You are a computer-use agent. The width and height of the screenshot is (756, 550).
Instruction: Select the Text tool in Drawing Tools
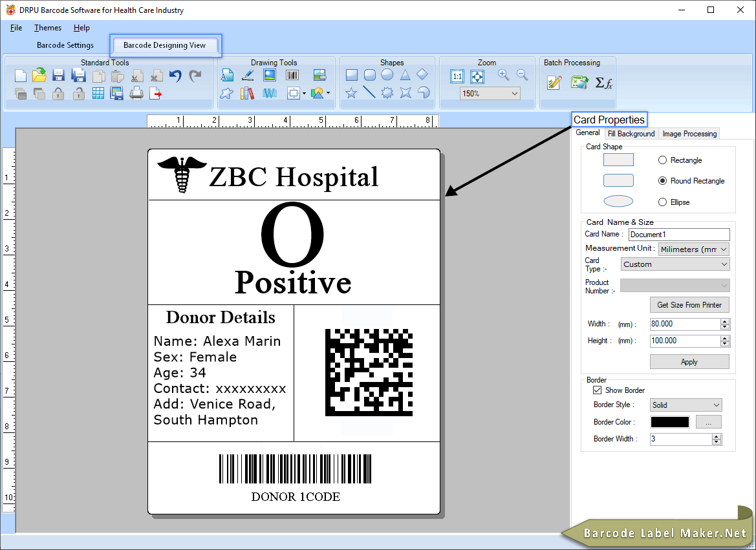[x=227, y=75]
